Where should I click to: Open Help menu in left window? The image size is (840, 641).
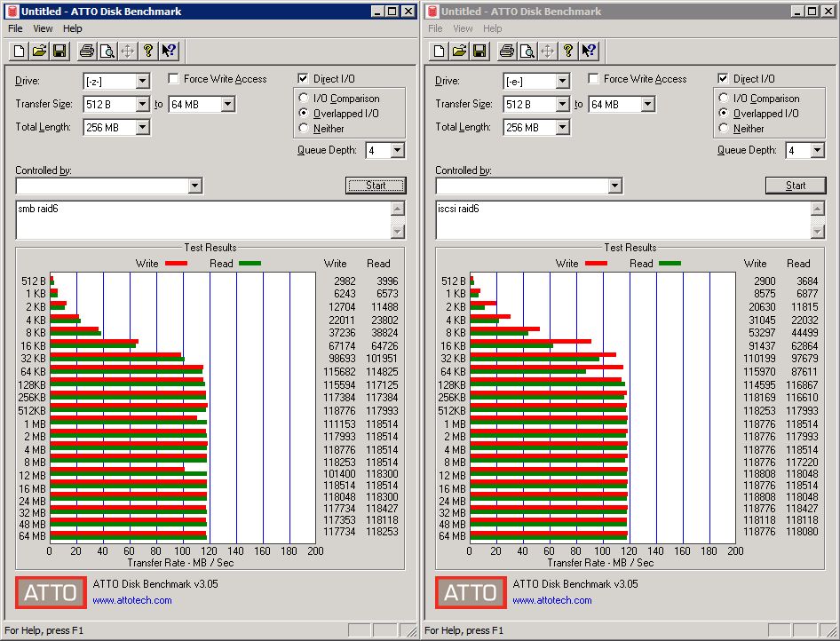pyautogui.click(x=72, y=28)
